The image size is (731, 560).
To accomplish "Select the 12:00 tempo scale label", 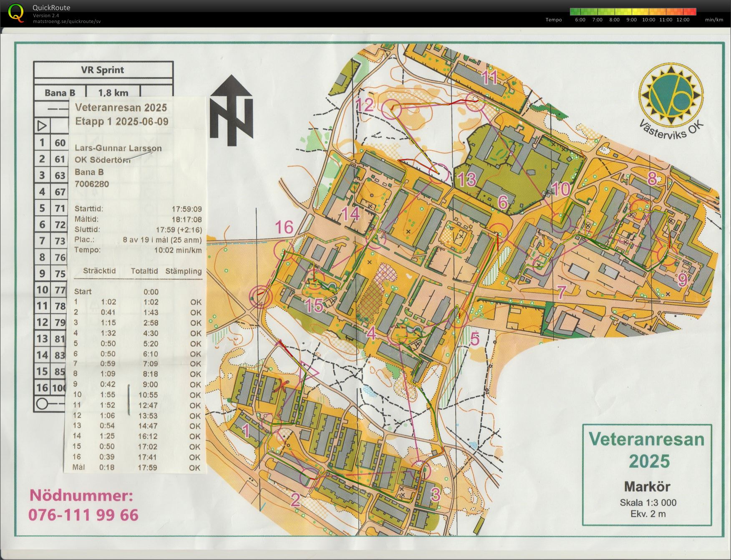I will [683, 20].
